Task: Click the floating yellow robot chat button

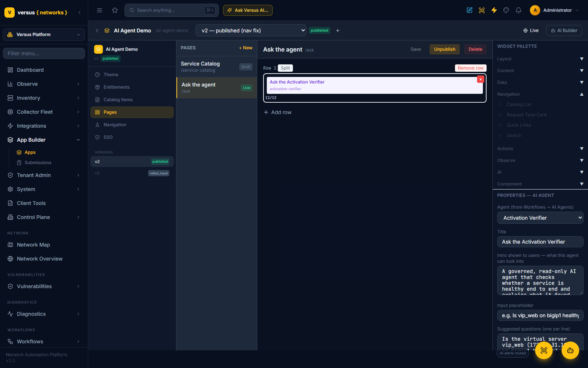Action: coord(570,350)
